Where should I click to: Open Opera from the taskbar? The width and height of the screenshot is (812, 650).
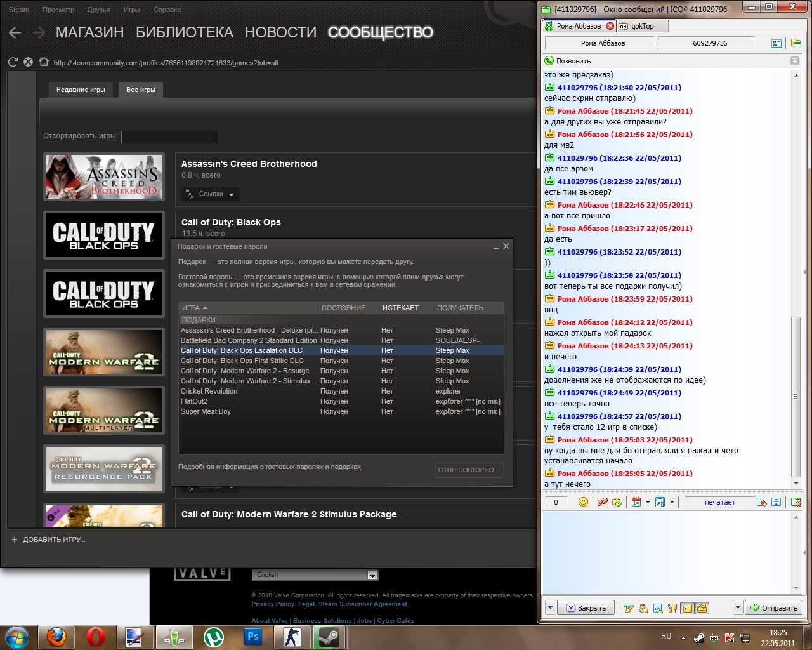96,637
